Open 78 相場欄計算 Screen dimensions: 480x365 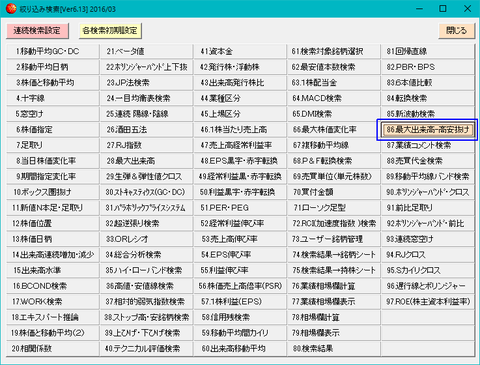pyautogui.click(x=334, y=318)
